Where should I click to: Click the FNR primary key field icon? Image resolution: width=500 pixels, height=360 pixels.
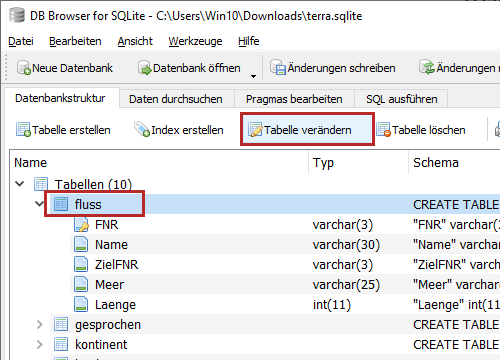click(x=81, y=224)
